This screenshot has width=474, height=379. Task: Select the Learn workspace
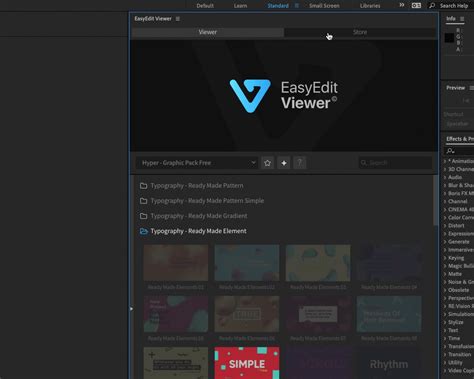click(240, 6)
